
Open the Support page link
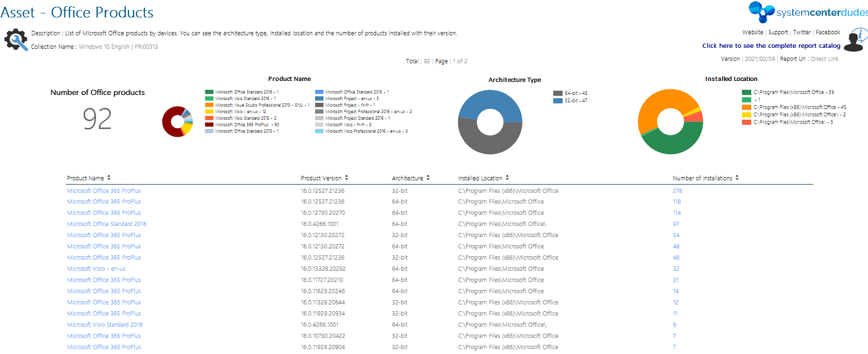coord(778,32)
